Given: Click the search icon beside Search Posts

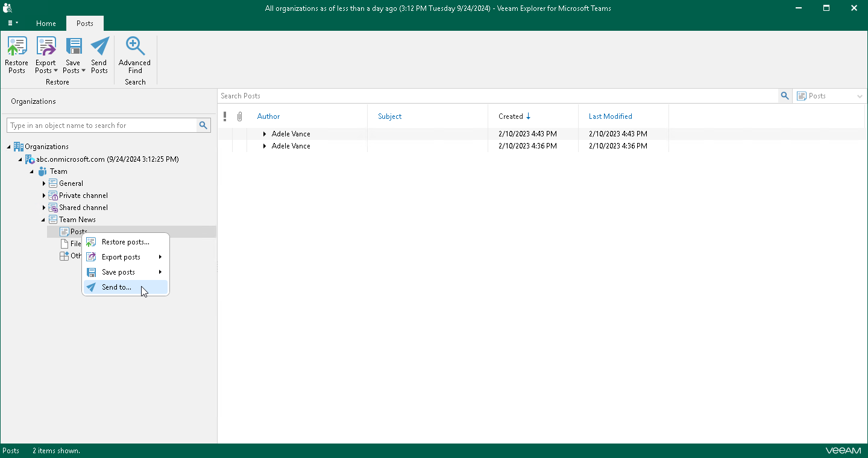Looking at the screenshot, I should coord(784,96).
